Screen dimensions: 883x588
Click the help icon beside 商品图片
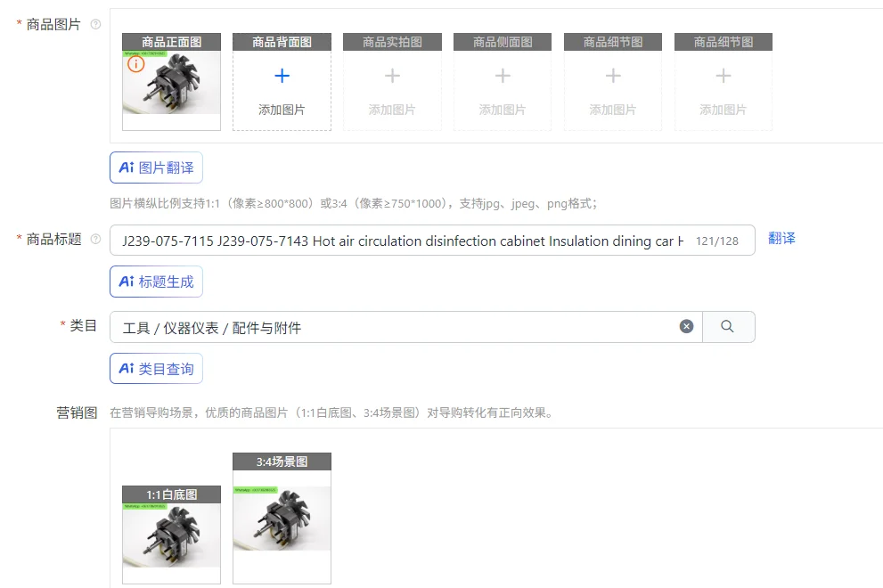(x=95, y=24)
